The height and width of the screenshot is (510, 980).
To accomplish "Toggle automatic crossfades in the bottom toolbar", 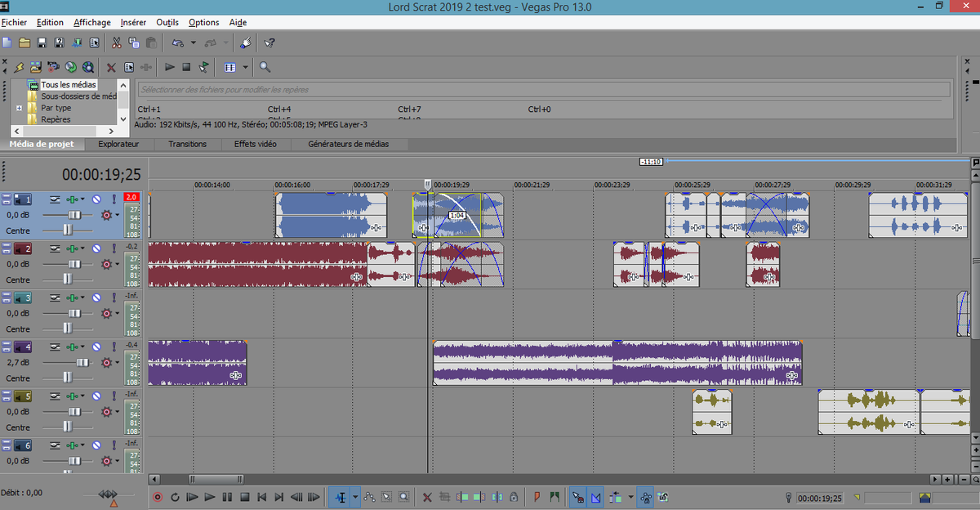I will (595, 497).
